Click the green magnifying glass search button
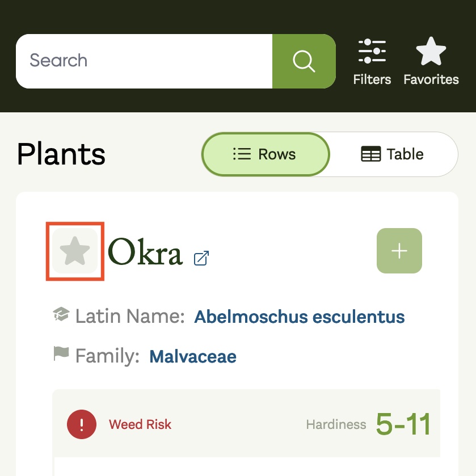The width and height of the screenshot is (476, 476). [304, 61]
